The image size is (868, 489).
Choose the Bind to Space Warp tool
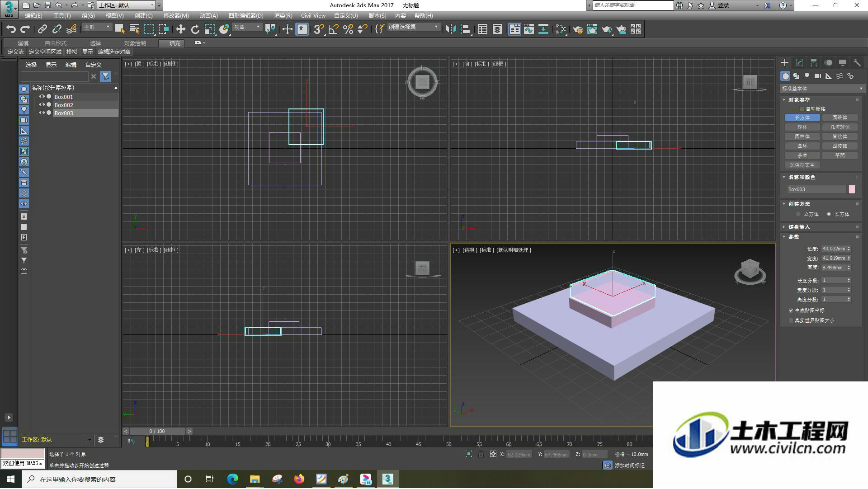71,29
